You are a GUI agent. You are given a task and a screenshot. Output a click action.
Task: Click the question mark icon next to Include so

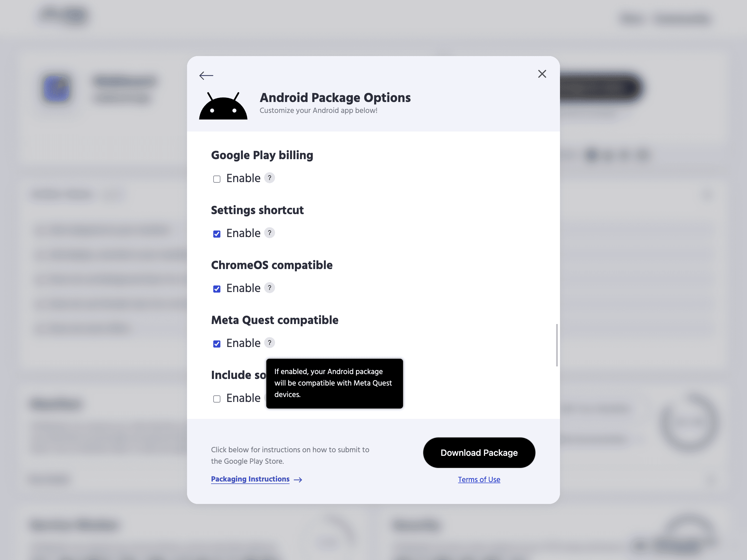tap(269, 398)
